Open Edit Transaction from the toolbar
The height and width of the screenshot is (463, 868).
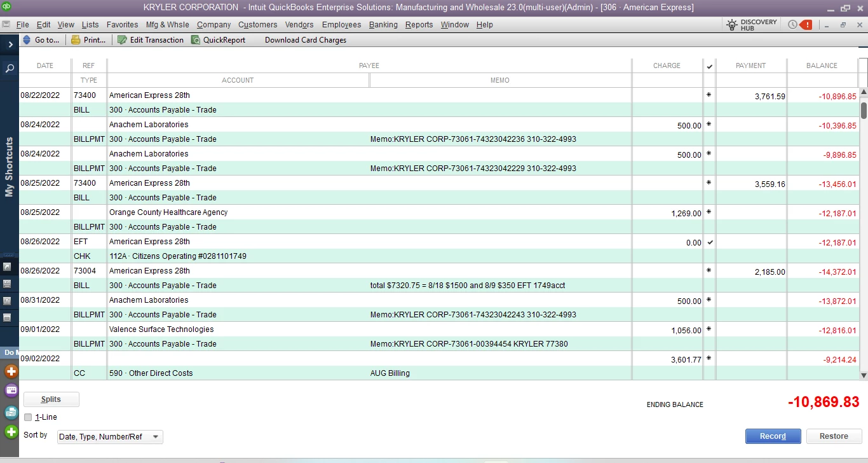pos(151,40)
